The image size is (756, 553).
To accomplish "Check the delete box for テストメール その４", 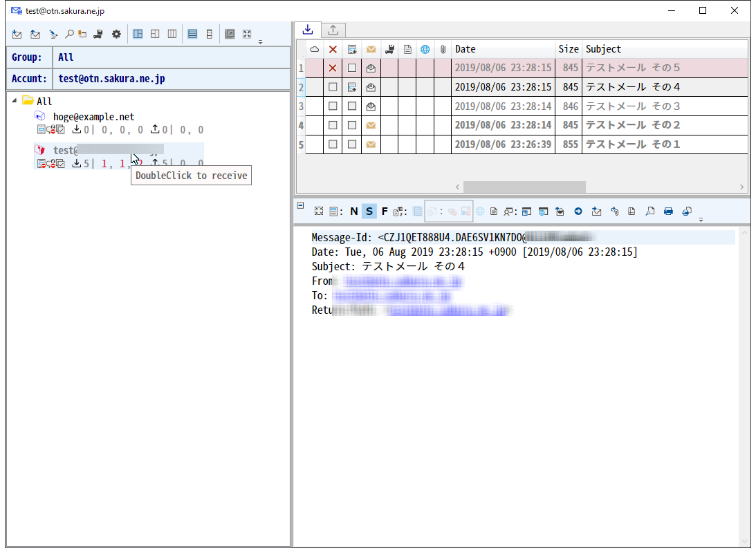I will pos(333,87).
